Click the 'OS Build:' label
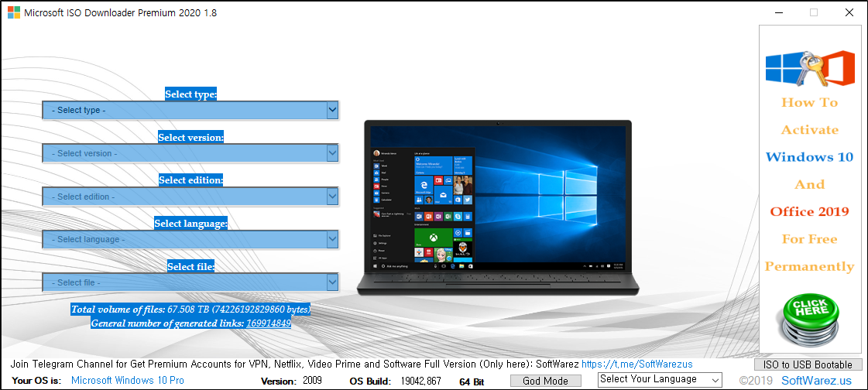Viewport: 868px width, 390px height. pos(370,381)
